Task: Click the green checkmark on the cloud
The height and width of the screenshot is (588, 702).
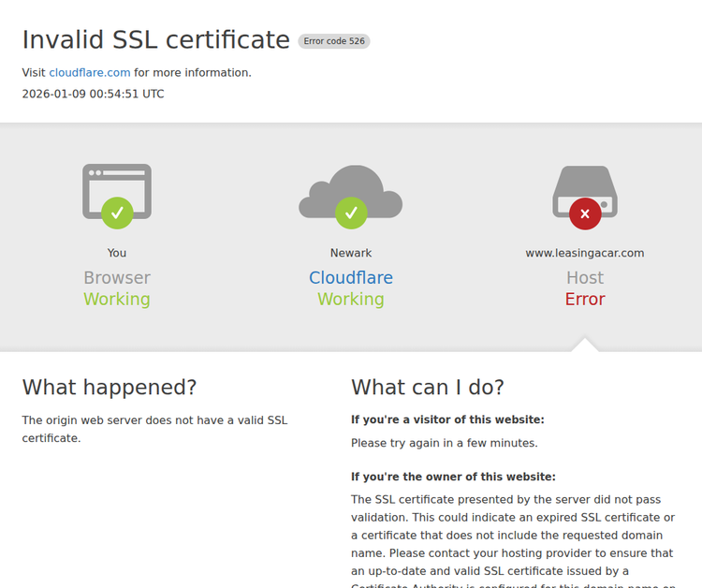Action: click(x=351, y=213)
